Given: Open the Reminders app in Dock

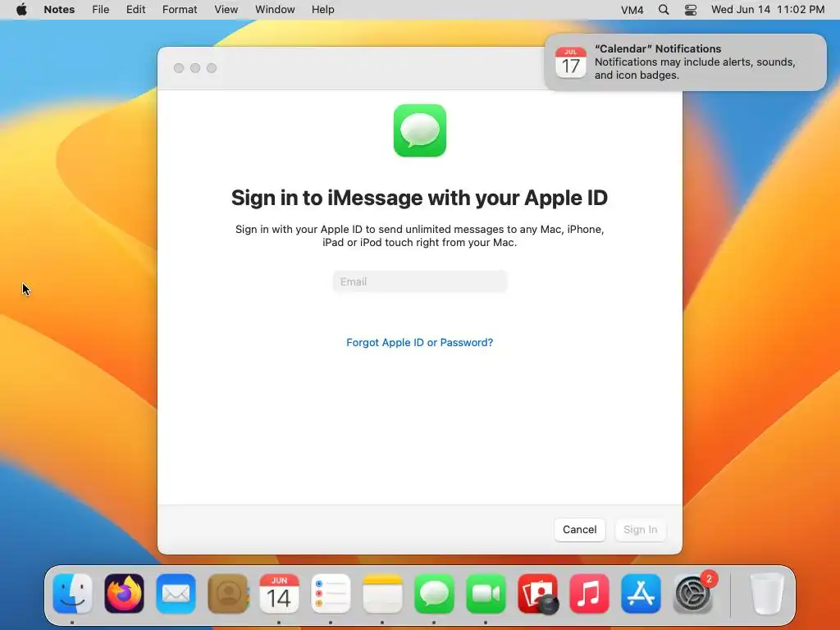Looking at the screenshot, I should (331, 594).
